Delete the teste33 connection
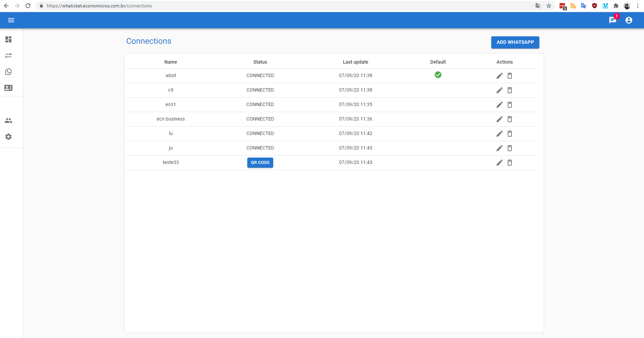The height and width of the screenshot is (338, 644). [x=510, y=163]
